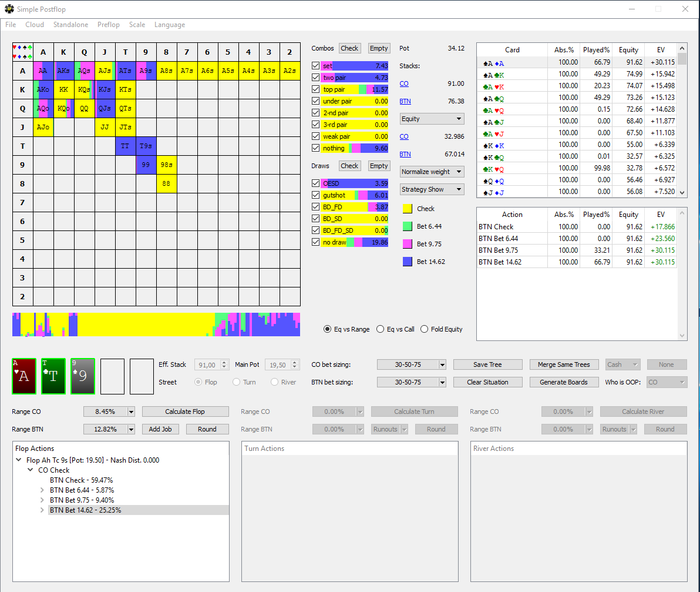Open the Cloud menu

(34, 25)
